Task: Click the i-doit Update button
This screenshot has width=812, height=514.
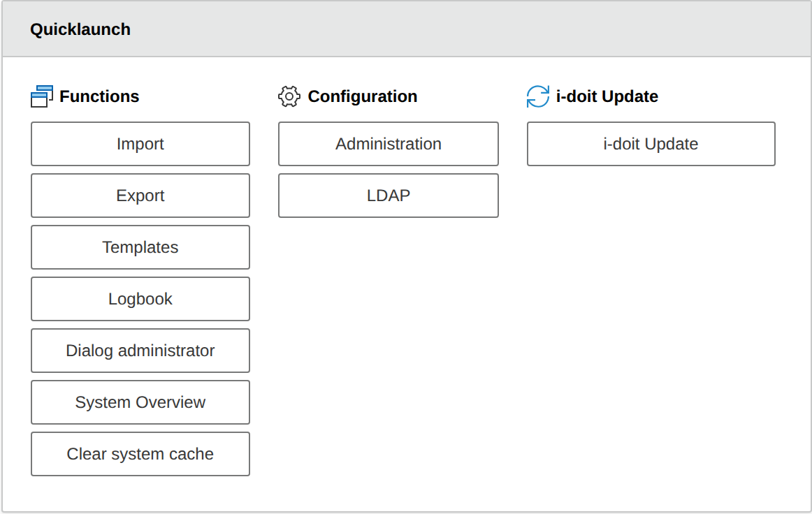Action: (651, 144)
